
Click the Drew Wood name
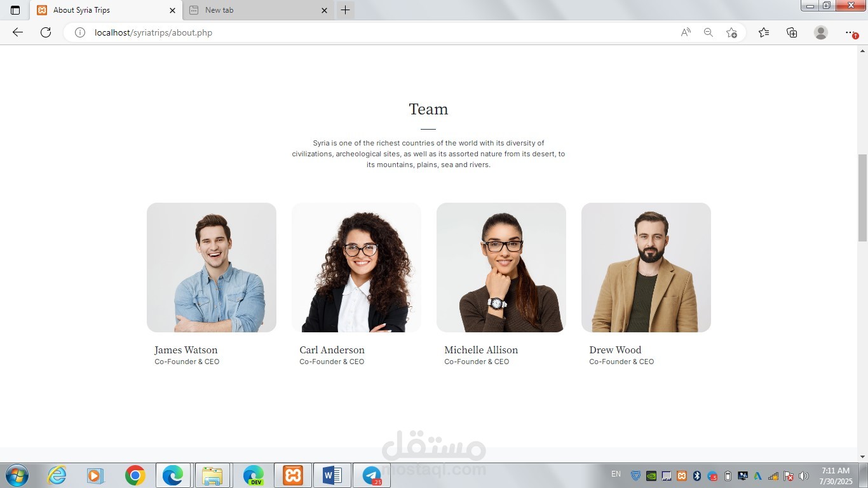[x=615, y=350]
